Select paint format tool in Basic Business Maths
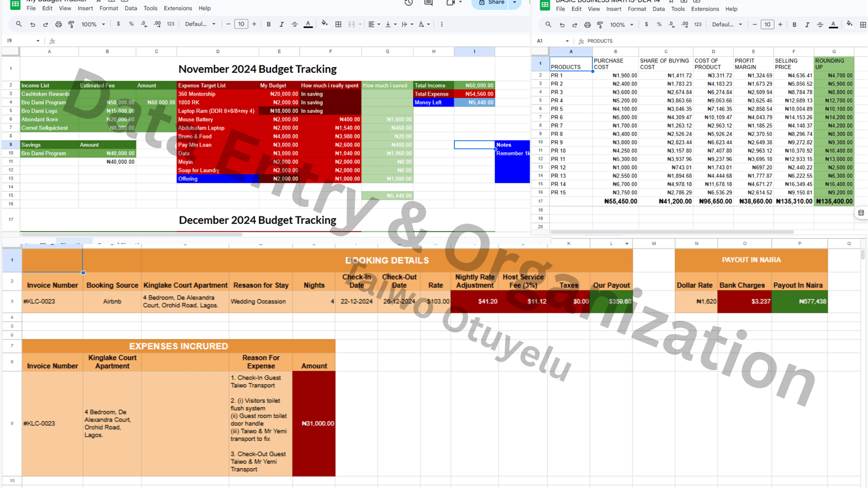This screenshot has width=868, height=488. 600,25
